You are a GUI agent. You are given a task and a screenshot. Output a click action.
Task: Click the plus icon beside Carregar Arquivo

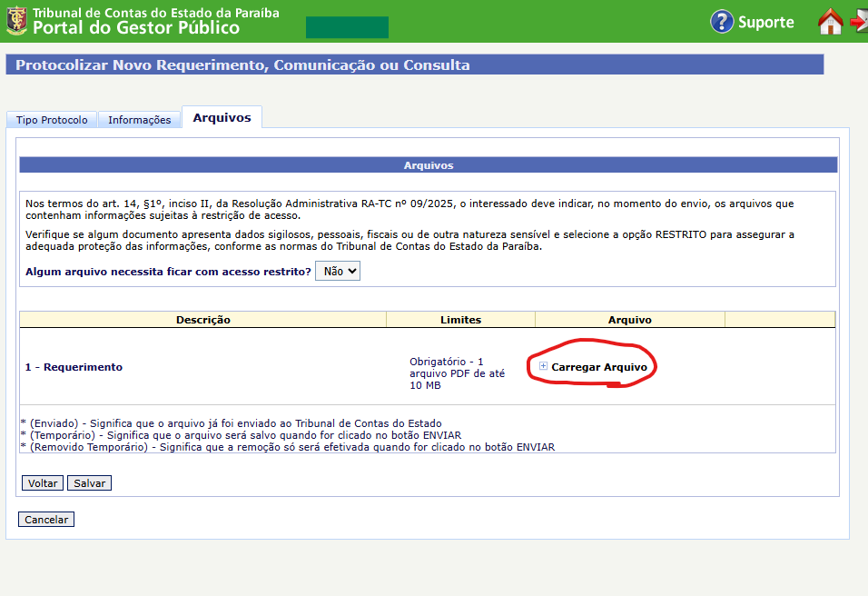pyautogui.click(x=543, y=366)
